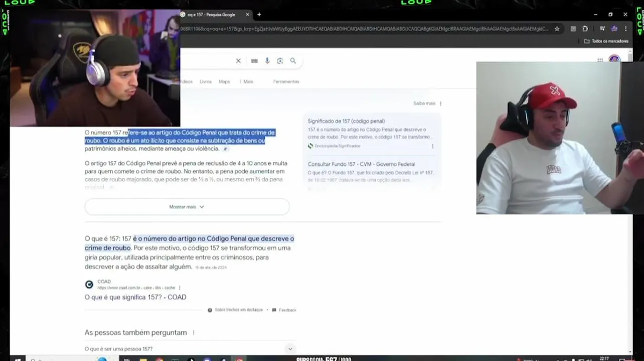The width and height of the screenshot is (644, 361).
Task: Click the feedback flag icon
Action: coord(274,310)
